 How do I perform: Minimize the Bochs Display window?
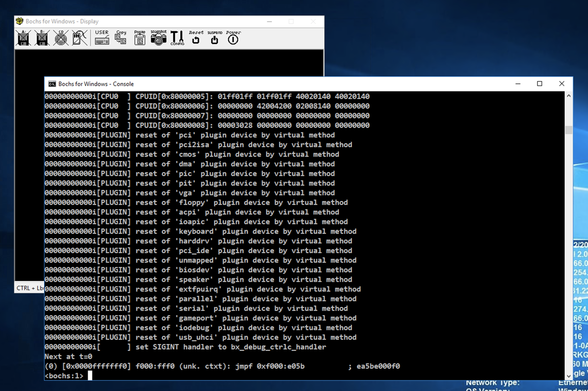point(269,22)
